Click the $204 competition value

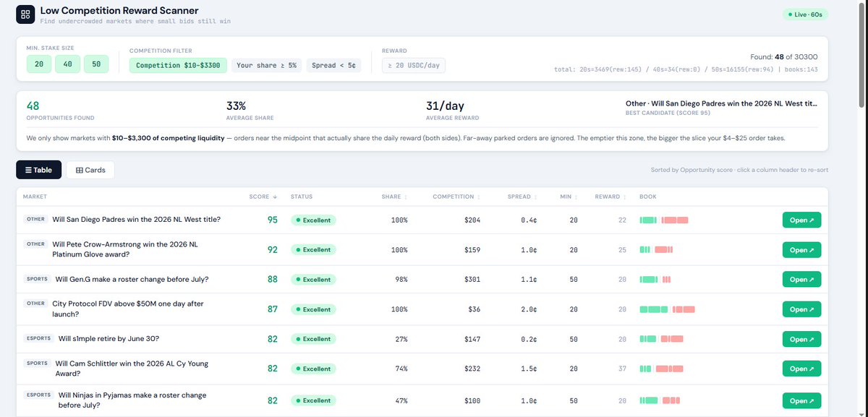[x=472, y=220]
